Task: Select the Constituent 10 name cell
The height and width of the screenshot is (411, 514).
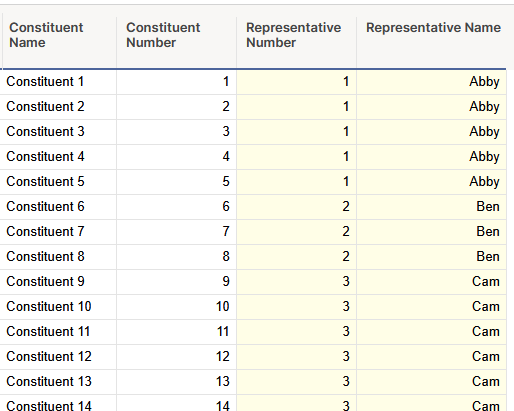Action: point(58,307)
